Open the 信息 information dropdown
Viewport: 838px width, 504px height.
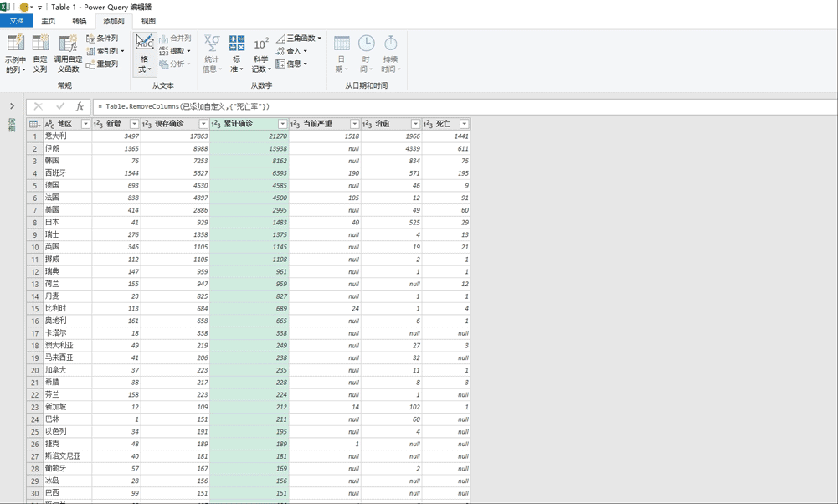pyautogui.click(x=292, y=64)
